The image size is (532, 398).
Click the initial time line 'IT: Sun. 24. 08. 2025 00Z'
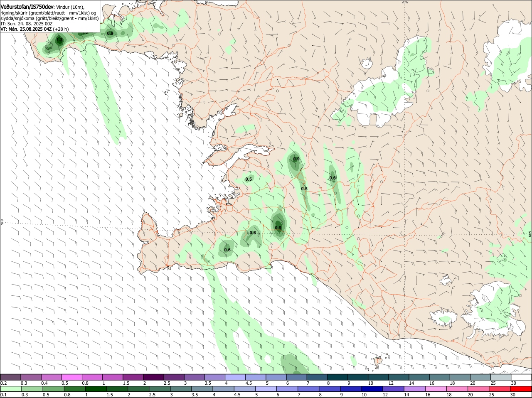pos(27,24)
